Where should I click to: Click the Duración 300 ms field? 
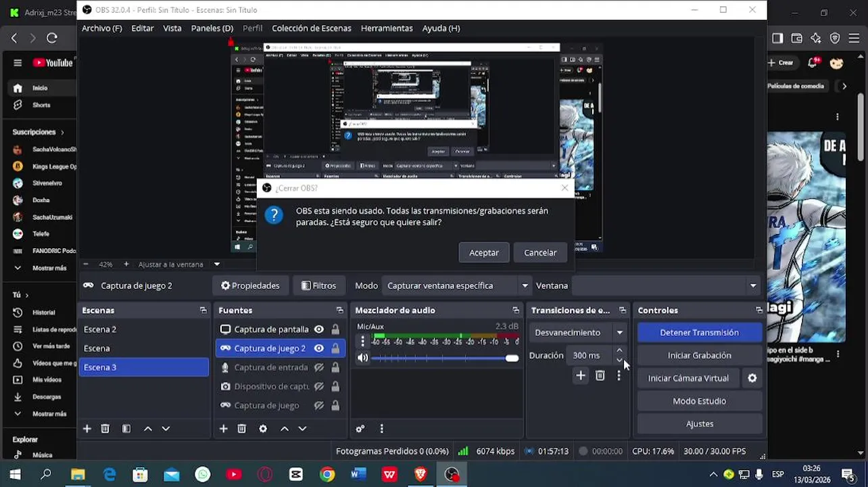[589, 355]
